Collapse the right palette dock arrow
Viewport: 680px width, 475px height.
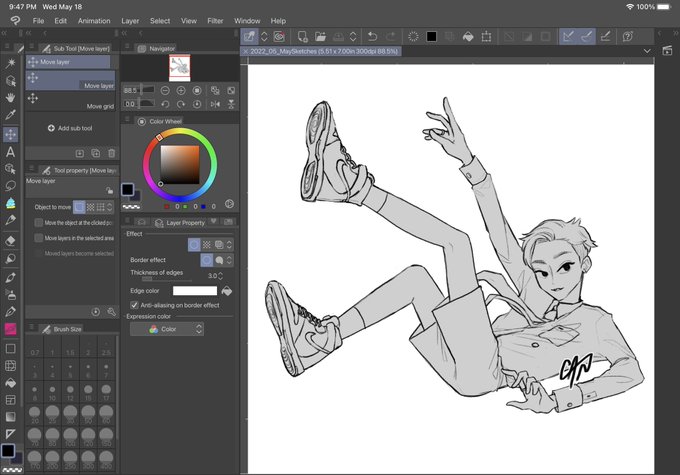click(676, 33)
